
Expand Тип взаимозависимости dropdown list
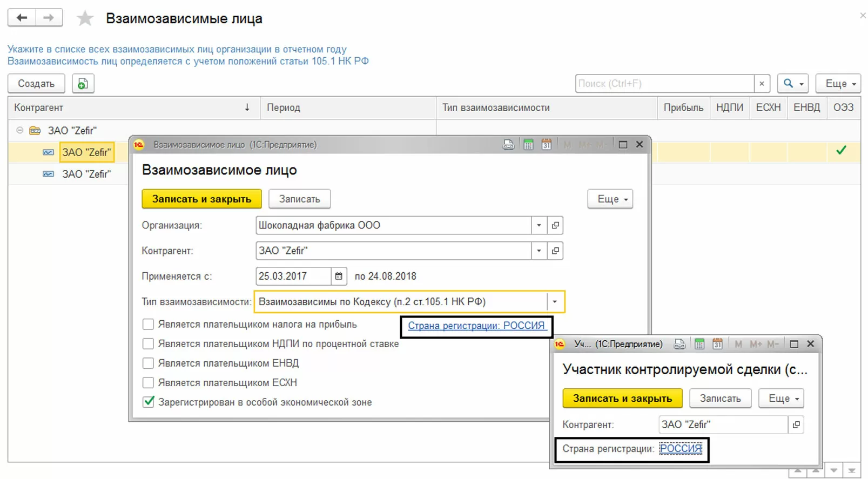tap(555, 302)
